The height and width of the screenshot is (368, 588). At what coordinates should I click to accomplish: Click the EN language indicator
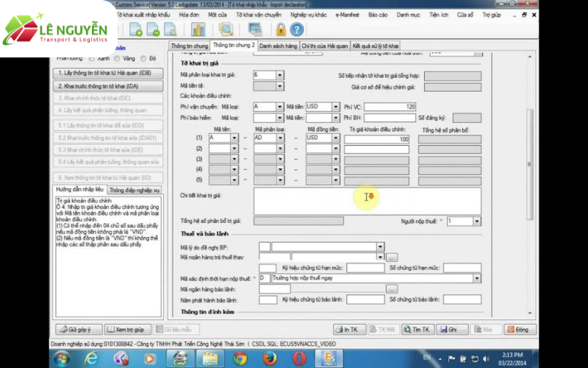[x=427, y=357]
